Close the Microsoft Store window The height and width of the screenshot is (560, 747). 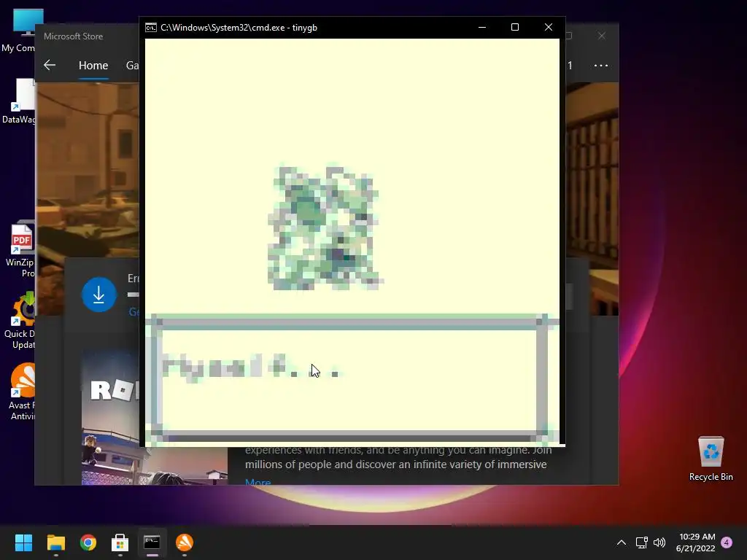[x=602, y=36]
